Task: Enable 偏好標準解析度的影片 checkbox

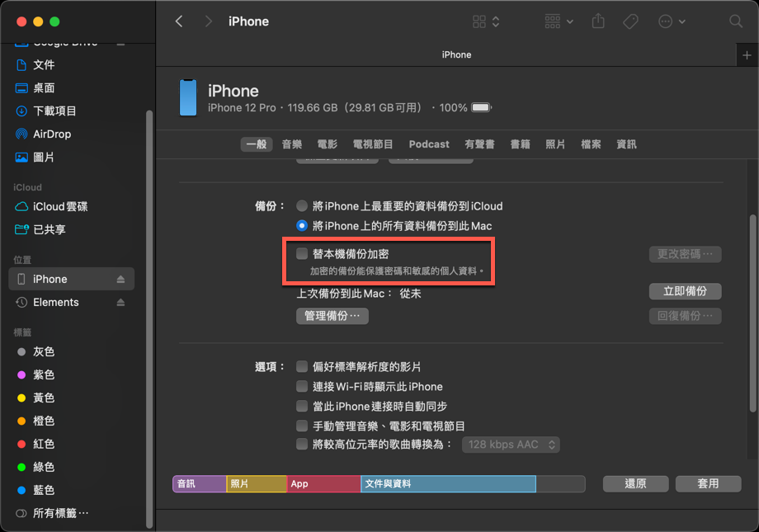Action: 302,366
